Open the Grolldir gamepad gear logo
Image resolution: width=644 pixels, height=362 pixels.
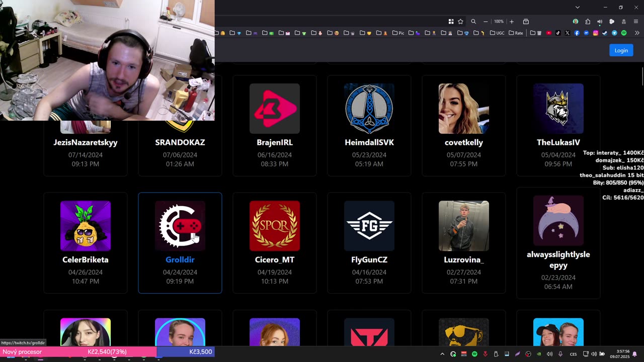(x=180, y=226)
